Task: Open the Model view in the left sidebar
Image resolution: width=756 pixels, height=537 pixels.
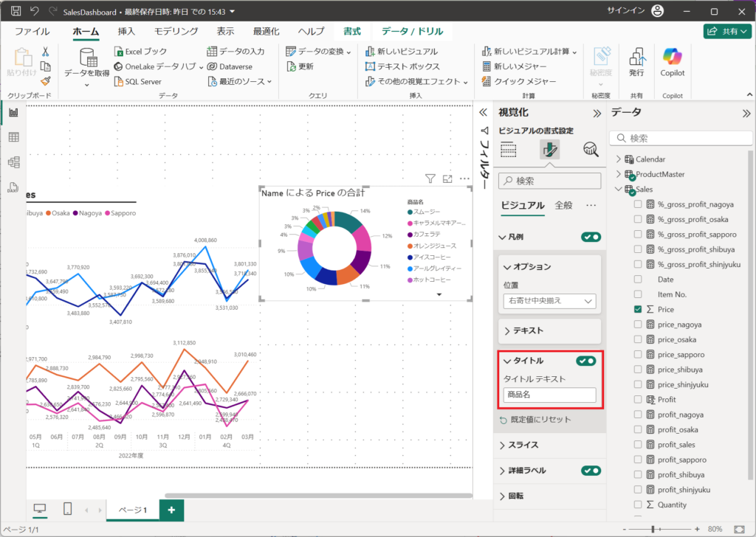Action: point(13,162)
